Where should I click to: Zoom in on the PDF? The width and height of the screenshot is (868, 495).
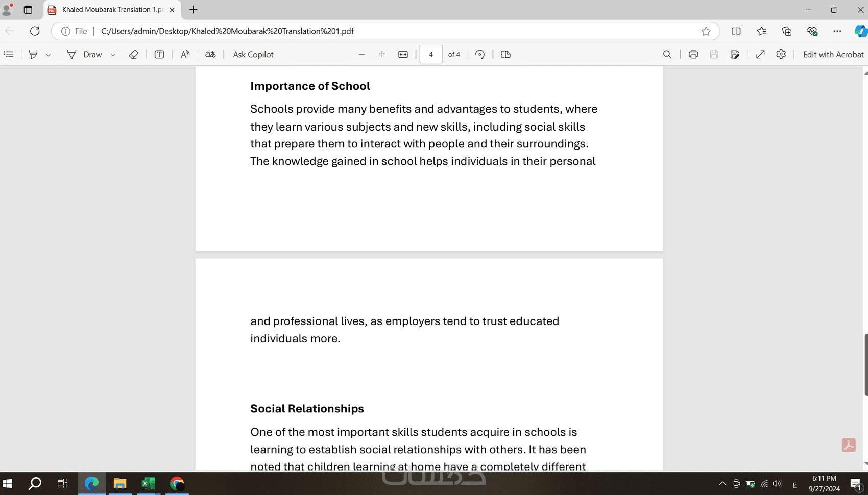click(x=382, y=54)
